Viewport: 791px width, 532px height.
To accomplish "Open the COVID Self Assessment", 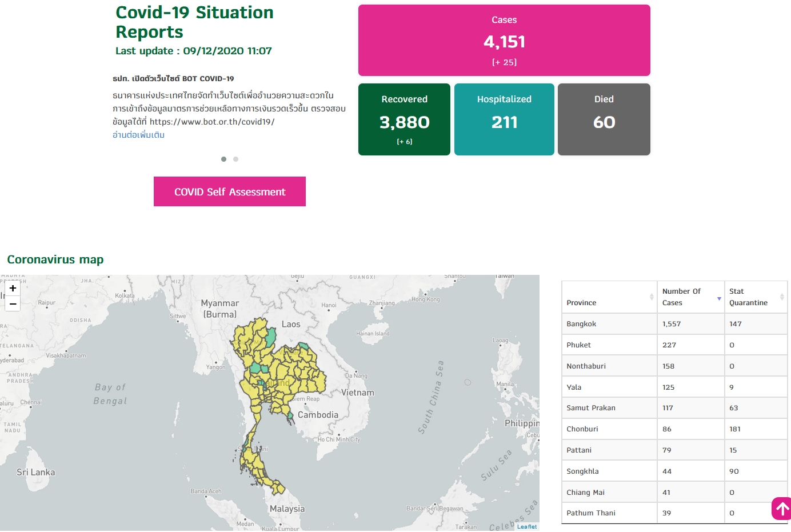I will click(x=230, y=191).
